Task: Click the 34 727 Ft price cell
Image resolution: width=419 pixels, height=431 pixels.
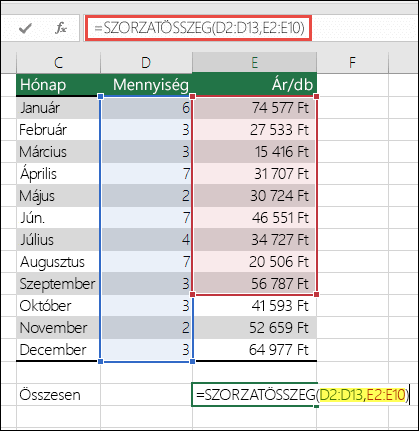Action: click(254, 240)
